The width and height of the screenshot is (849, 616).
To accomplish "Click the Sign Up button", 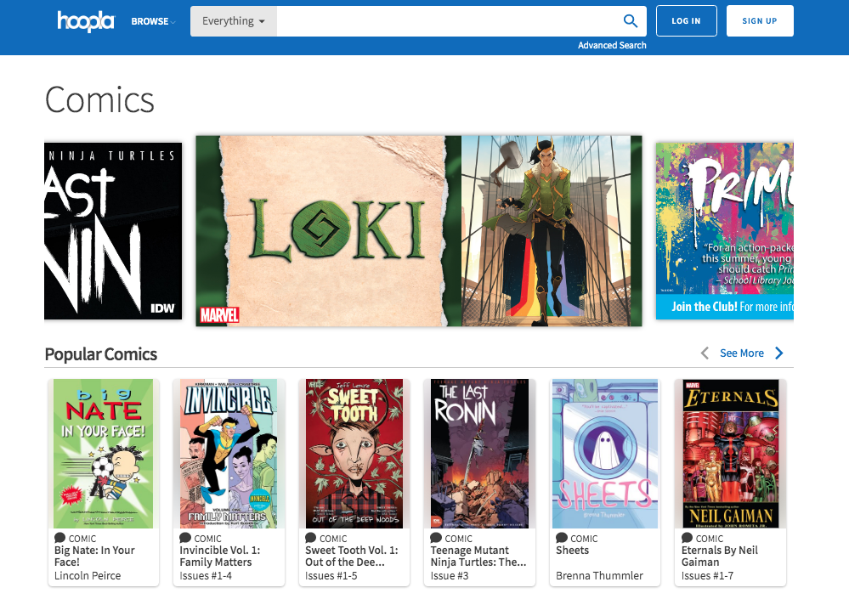I will point(760,21).
